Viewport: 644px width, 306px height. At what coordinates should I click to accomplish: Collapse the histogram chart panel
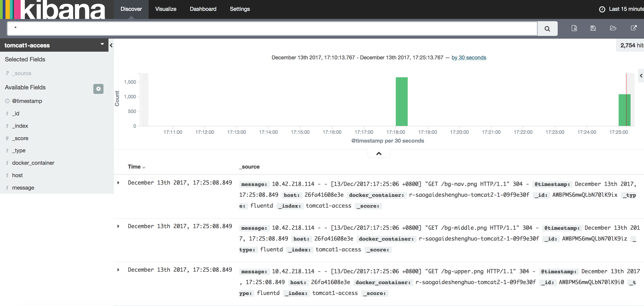(379, 153)
